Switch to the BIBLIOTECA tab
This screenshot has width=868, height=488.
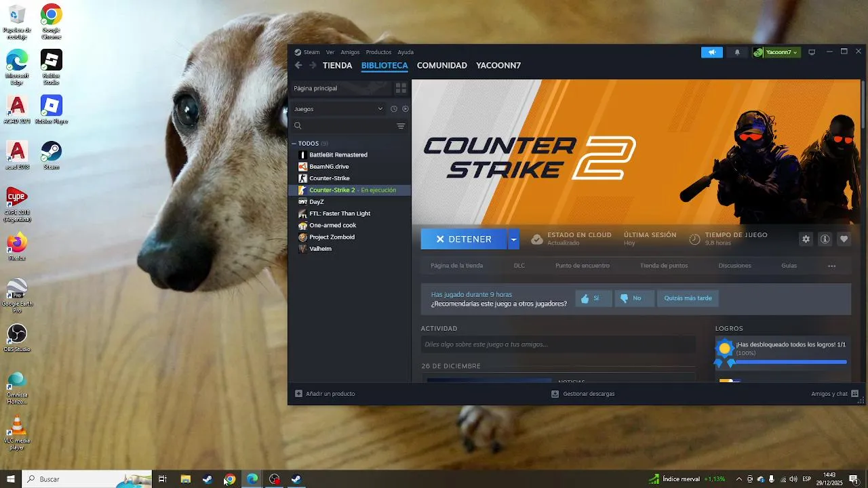coord(384,66)
